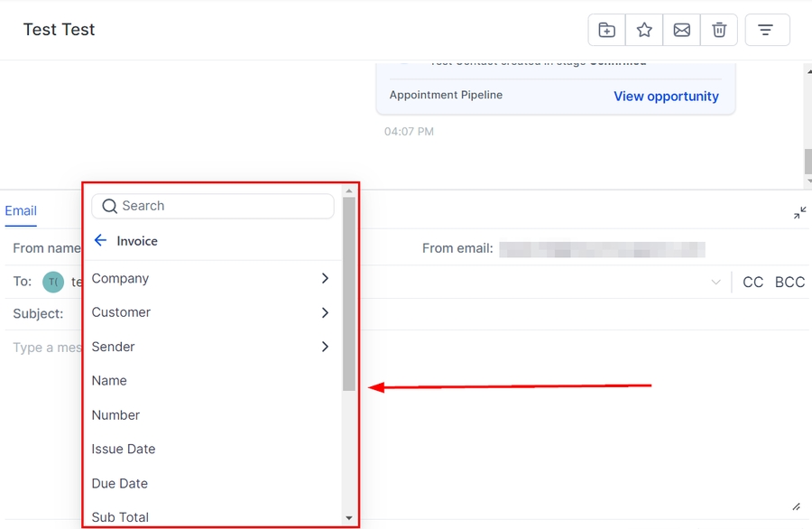The width and height of the screenshot is (812, 529).
Task: Collapse the email composer with arrows icon
Action: coord(799,213)
